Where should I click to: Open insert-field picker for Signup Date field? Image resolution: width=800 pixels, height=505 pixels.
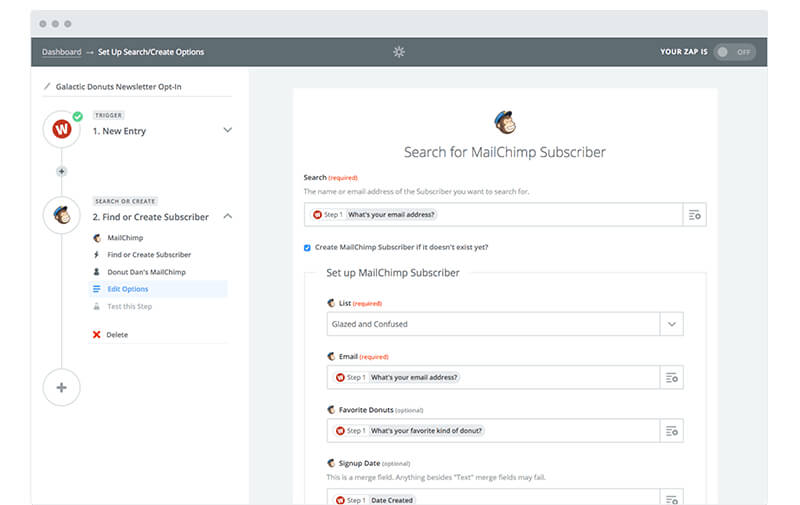671,498
